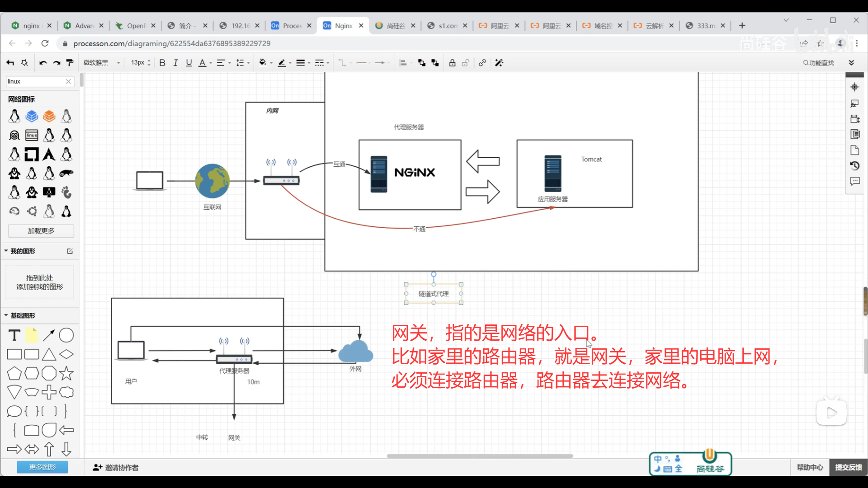Click the 更多图形 button
Screen dimensions: 868x488
pos(42,467)
